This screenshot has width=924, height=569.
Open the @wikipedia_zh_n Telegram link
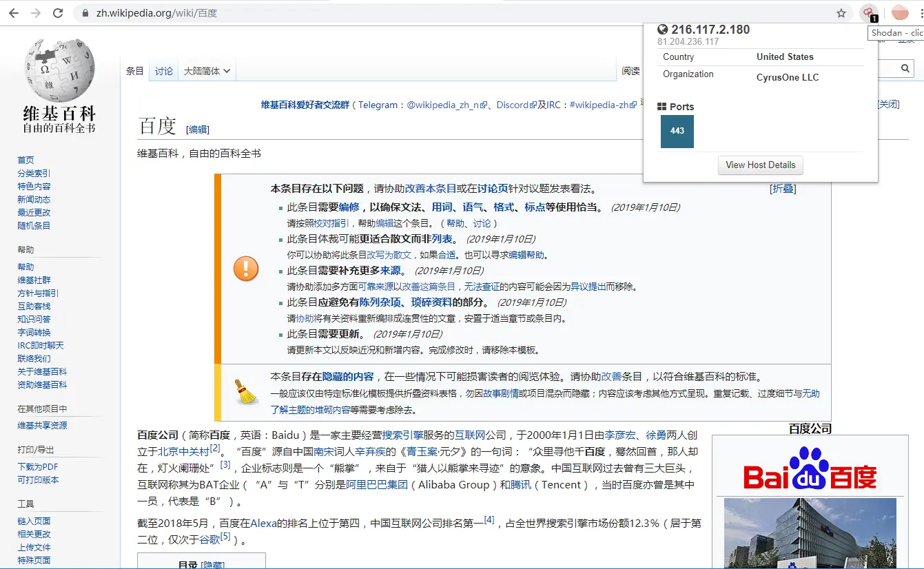pyautogui.click(x=446, y=105)
